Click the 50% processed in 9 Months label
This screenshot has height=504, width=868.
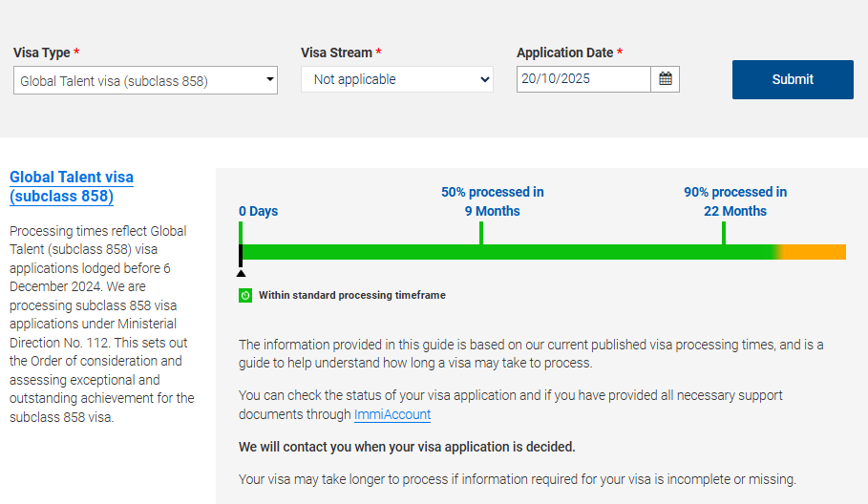(493, 201)
